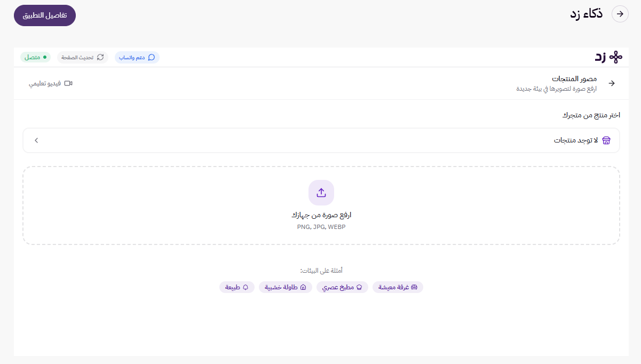This screenshot has width=641, height=364.
Task: Click the basket icon in the product selector
Action: [606, 140]
